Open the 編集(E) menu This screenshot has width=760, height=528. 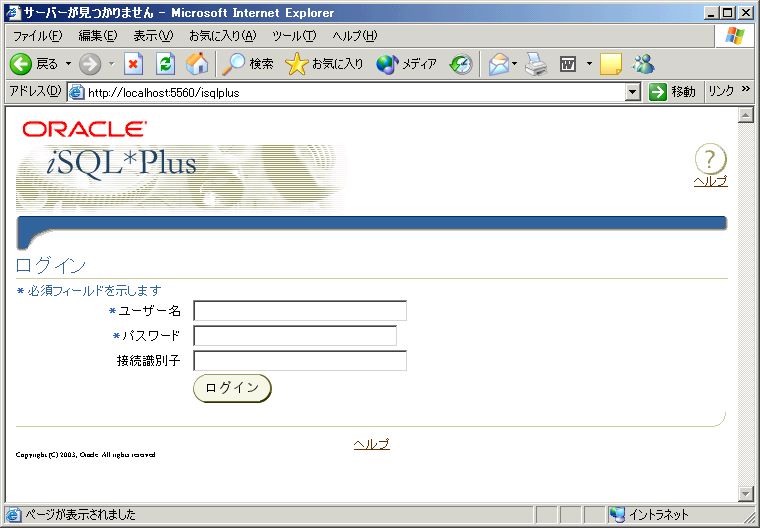click(x=98, y=36)
